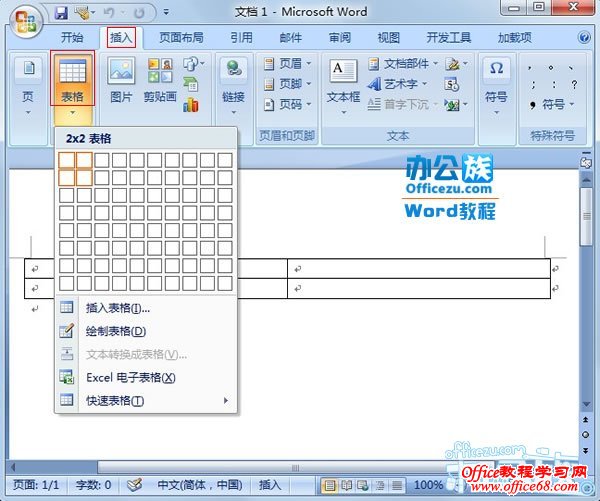Insert a SmartArt graphic
The width and height of the screenshot is (600, 501).
tap(191, 84)
